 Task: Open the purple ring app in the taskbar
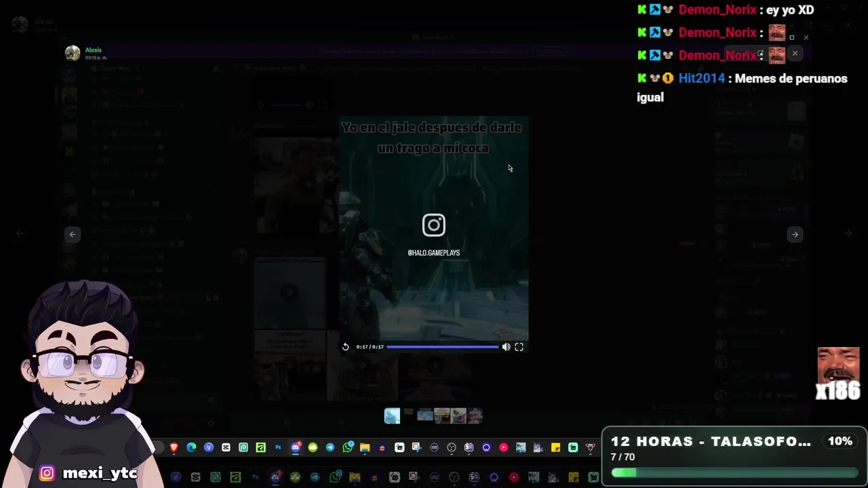click(486, 447)
